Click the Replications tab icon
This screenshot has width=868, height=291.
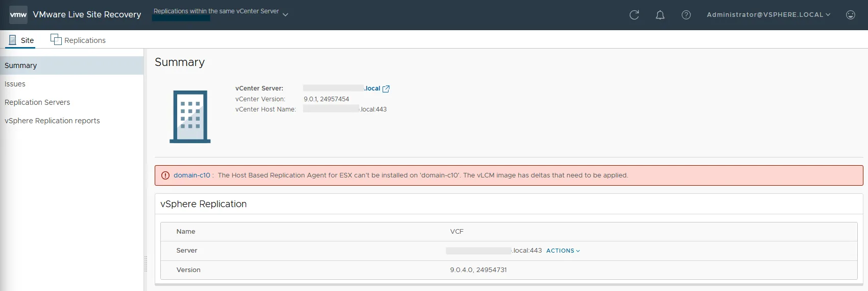click(x=56, y=39)
